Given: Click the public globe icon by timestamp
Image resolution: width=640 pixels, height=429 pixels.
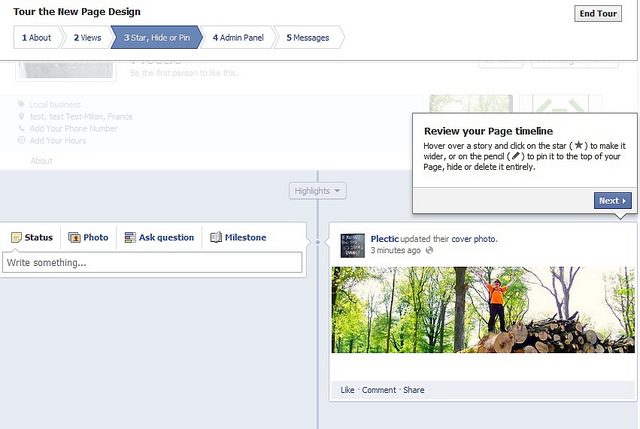Looking at the screenshot, I should click(430, 250).
